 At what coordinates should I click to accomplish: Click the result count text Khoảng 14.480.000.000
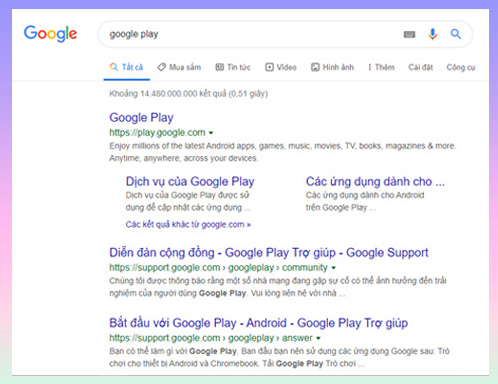(x=188, y=94)
